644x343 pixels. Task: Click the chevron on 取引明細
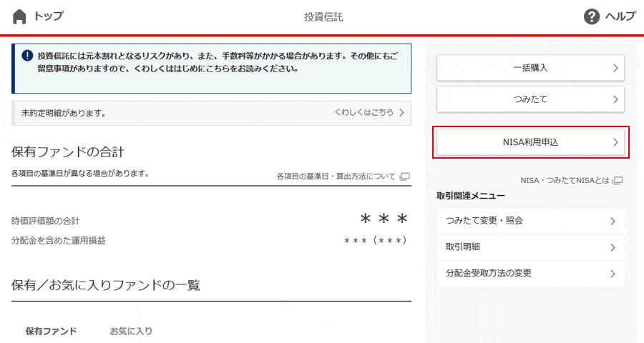[613, 247]
